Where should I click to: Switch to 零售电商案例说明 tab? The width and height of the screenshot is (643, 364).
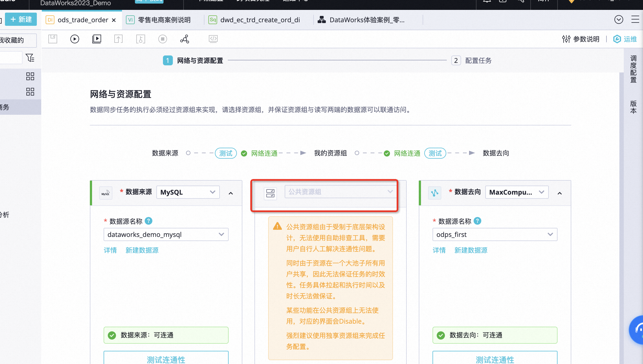(164, 20)
